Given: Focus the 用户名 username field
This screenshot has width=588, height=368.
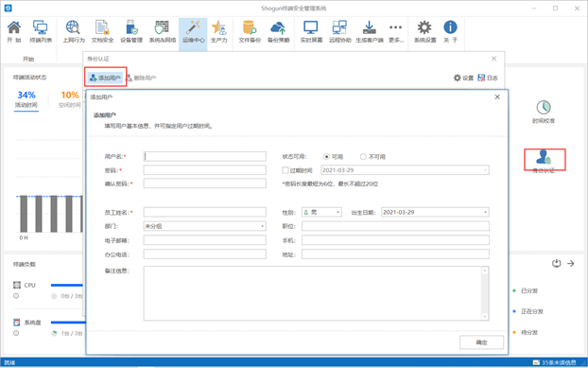Looking at the screenshot, I should (x=205, y=156).
